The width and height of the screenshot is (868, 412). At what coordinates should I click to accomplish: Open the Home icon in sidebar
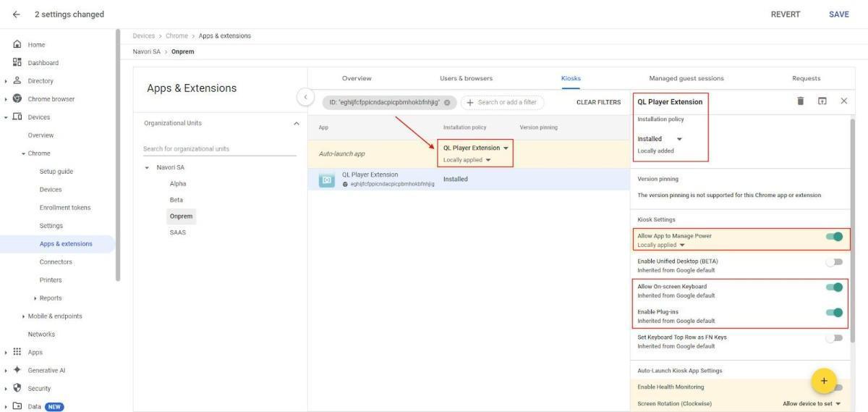[17, 45]
